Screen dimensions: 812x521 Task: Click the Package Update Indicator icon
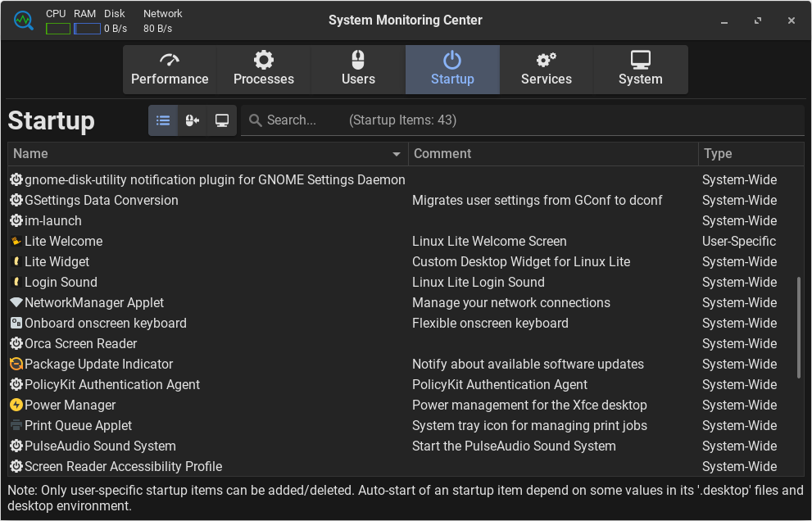[16, 365]
